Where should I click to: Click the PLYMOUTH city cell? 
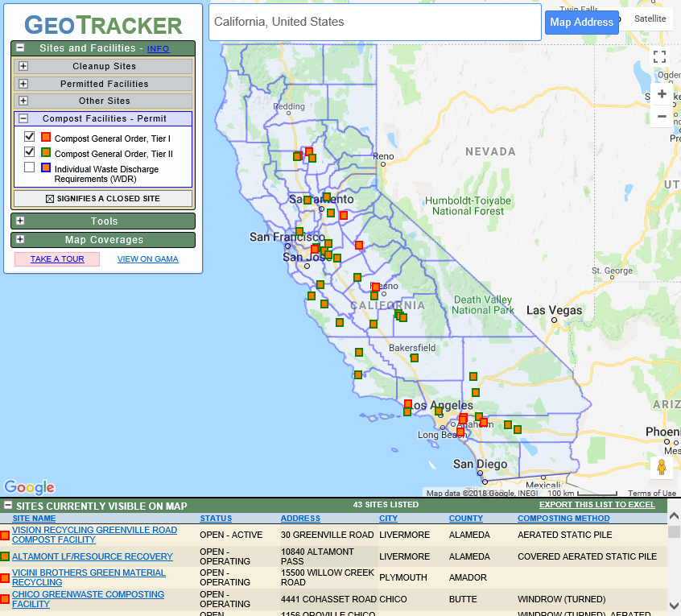(x=403, y=577)
